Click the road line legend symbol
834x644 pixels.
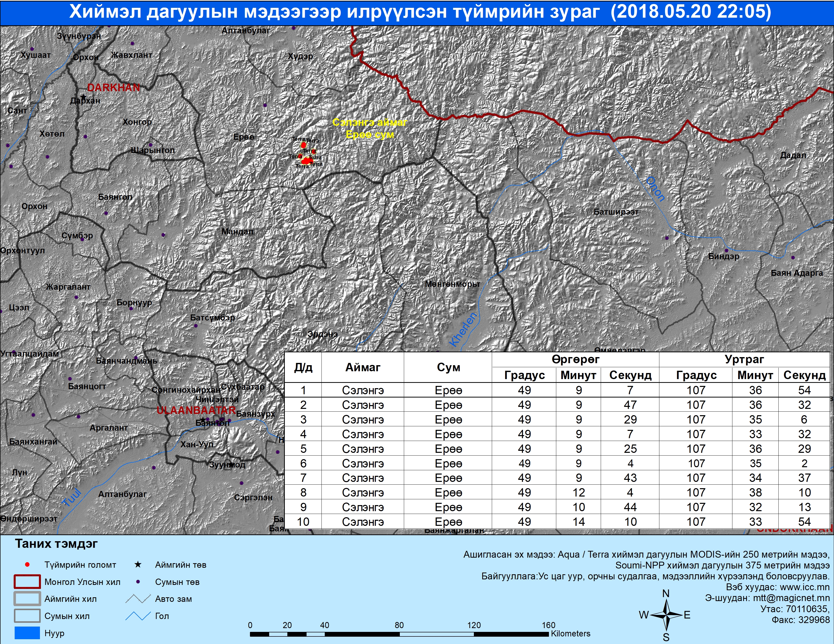point(138,599)
